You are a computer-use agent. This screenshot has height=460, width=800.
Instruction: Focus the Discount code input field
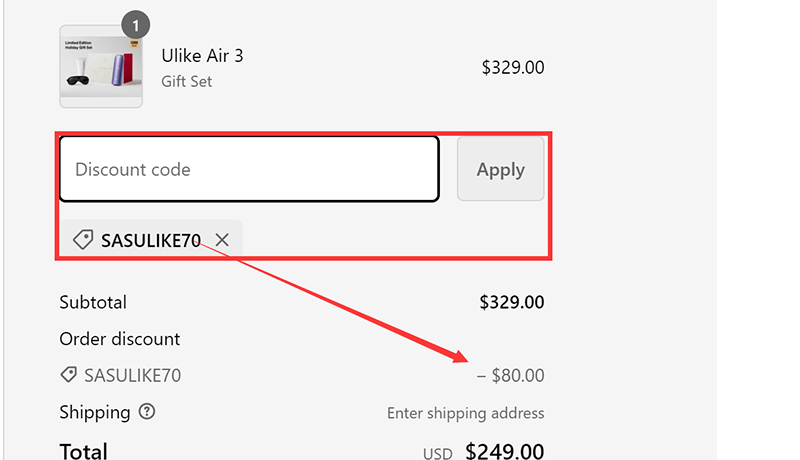(x=248, y=169)
